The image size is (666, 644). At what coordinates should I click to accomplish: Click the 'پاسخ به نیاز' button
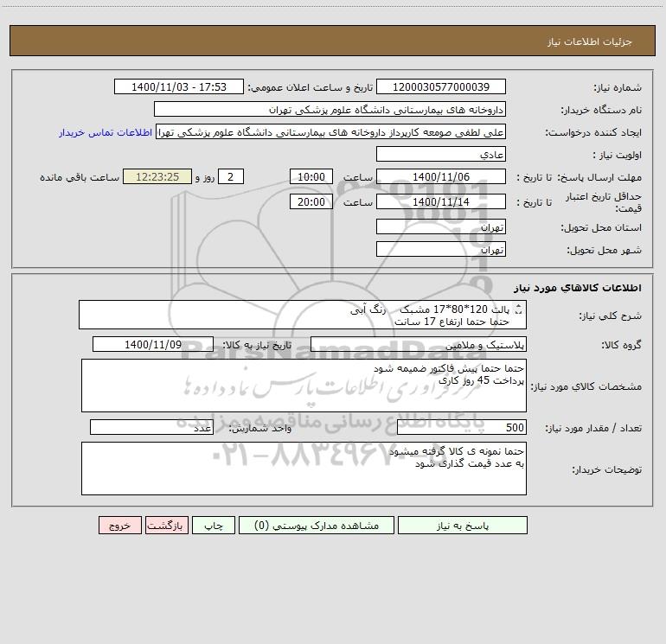coord(462,526)
